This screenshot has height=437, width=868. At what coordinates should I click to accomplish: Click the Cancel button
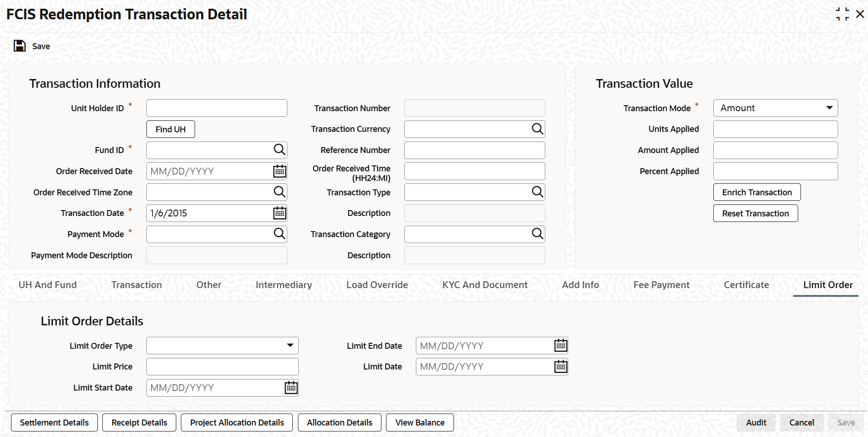(801, 422)
